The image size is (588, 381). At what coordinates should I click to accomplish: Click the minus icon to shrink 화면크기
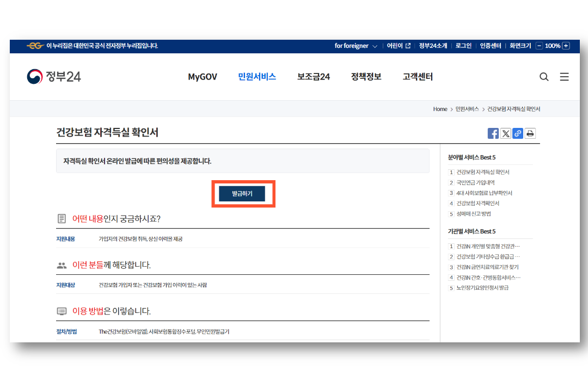[x=538, y=46]
